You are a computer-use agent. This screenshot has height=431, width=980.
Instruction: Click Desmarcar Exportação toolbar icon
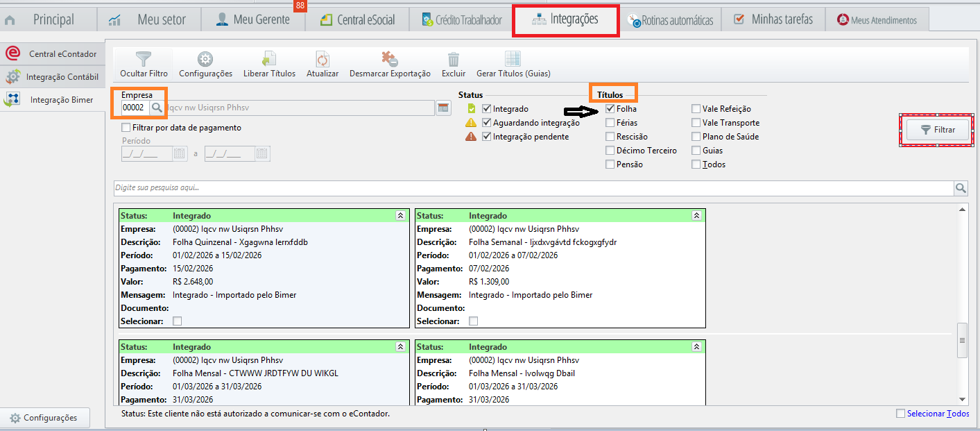390,59
